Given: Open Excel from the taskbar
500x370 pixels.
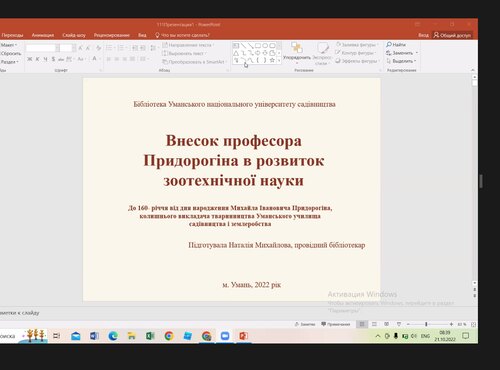Looking at the screenshot, I should (x=150, y=336).
